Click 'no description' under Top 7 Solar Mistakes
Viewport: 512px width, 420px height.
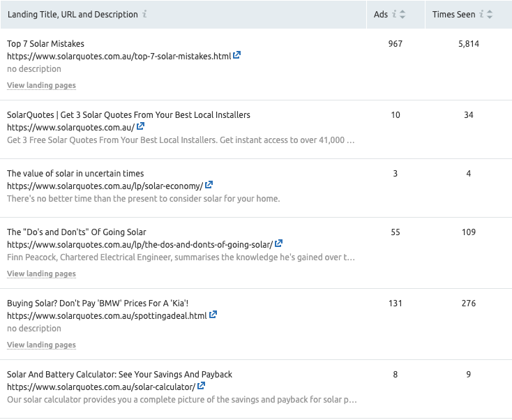coord(34,69)
